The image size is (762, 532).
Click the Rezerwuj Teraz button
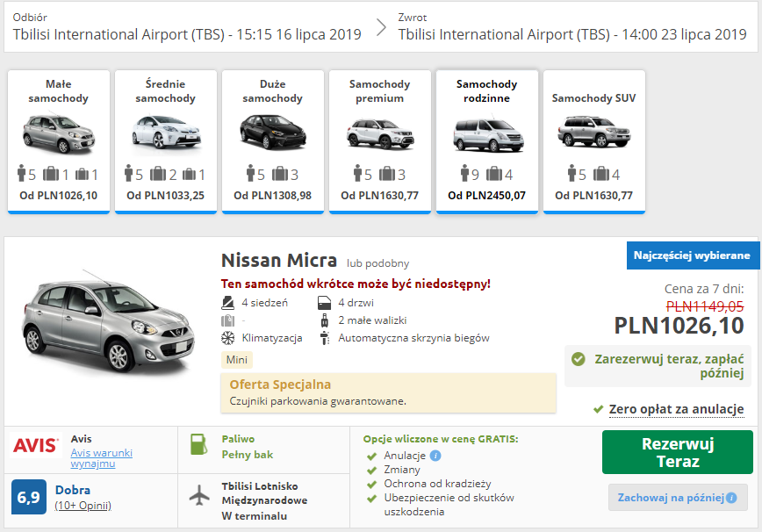(x=678, y=452)
